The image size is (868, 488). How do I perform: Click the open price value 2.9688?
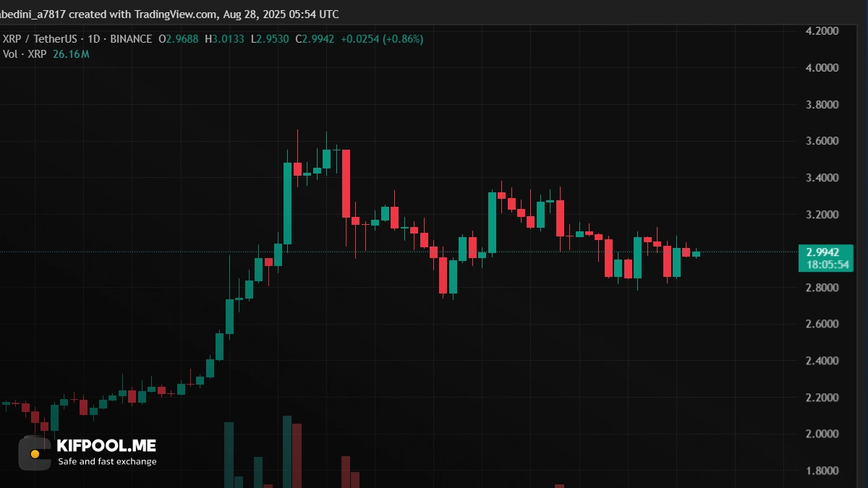pyautogui.click(x=184, y=39)
